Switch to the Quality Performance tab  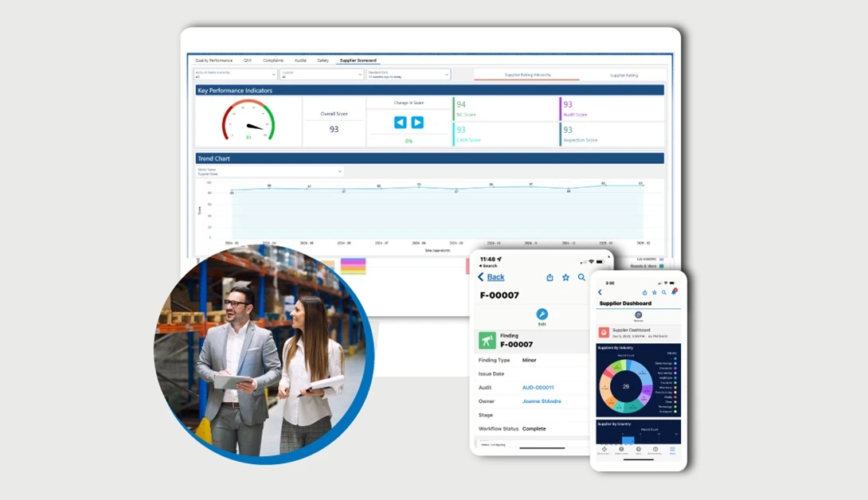tap(213, 61)
